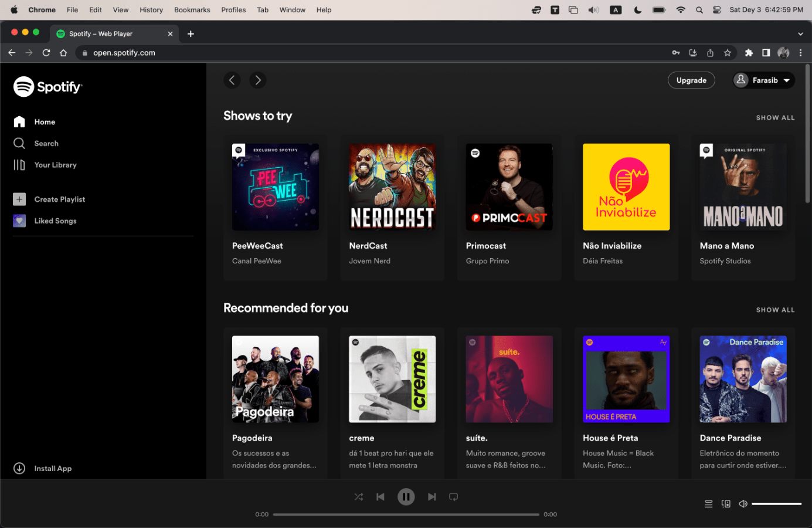
Task: Open the Window menu
Action: tap(293, 10)
